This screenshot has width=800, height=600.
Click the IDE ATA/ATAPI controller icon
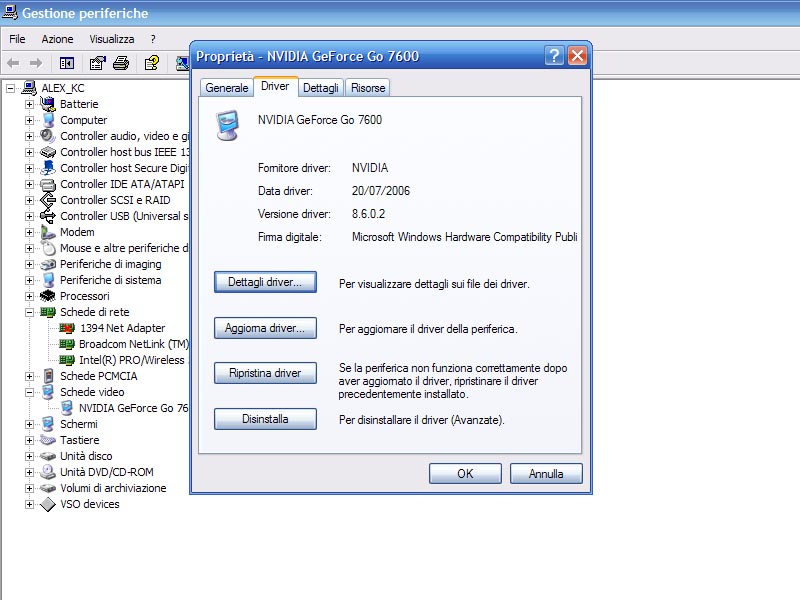coord(48,184)
